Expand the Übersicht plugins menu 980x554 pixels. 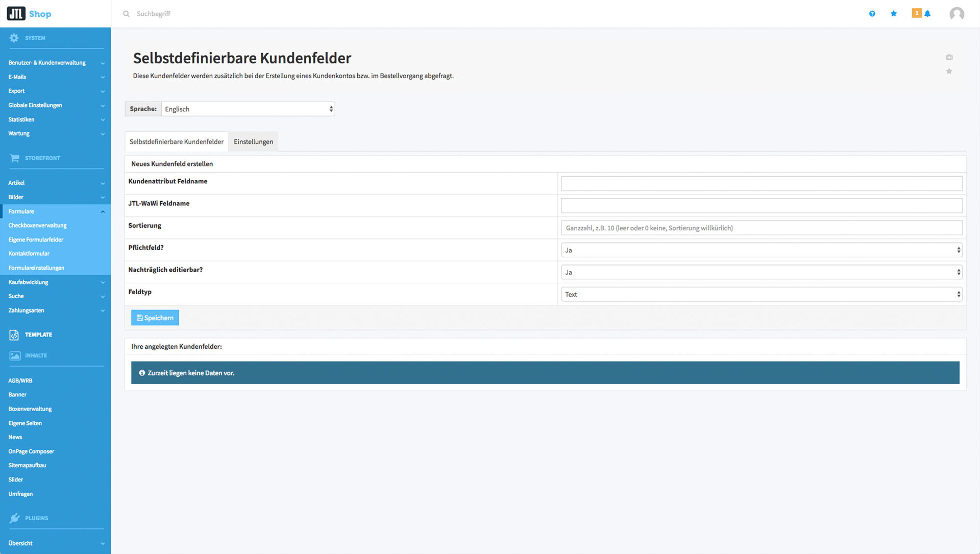click(55, 543)
